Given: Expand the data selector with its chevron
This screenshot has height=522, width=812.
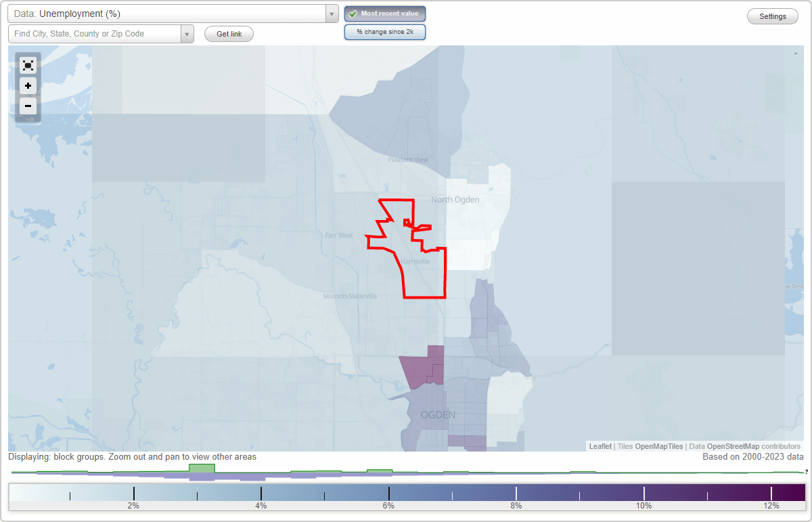Looking at the screenshot, I should coord(331,14).
